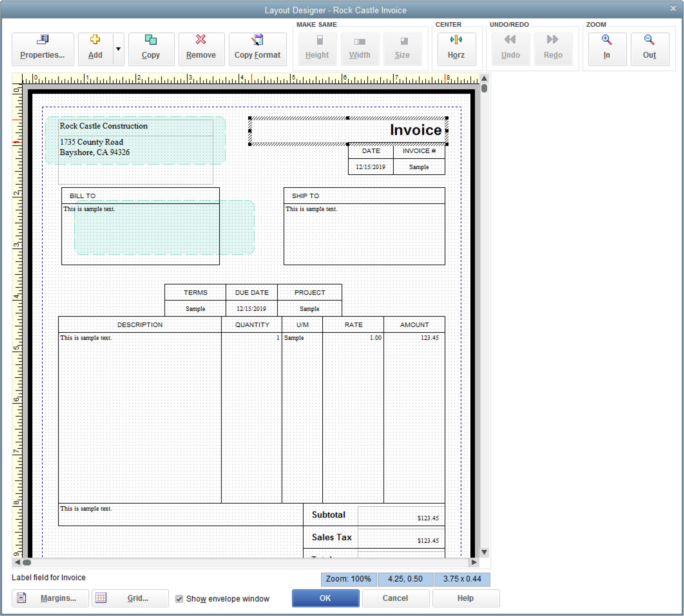Close the Layout Designer window

pos(673,8)
